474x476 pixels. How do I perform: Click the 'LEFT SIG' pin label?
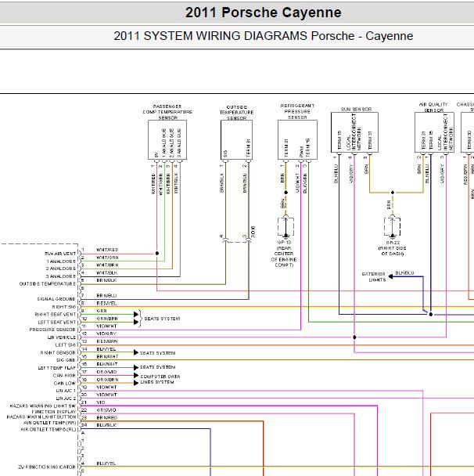[x=66, y=344]
